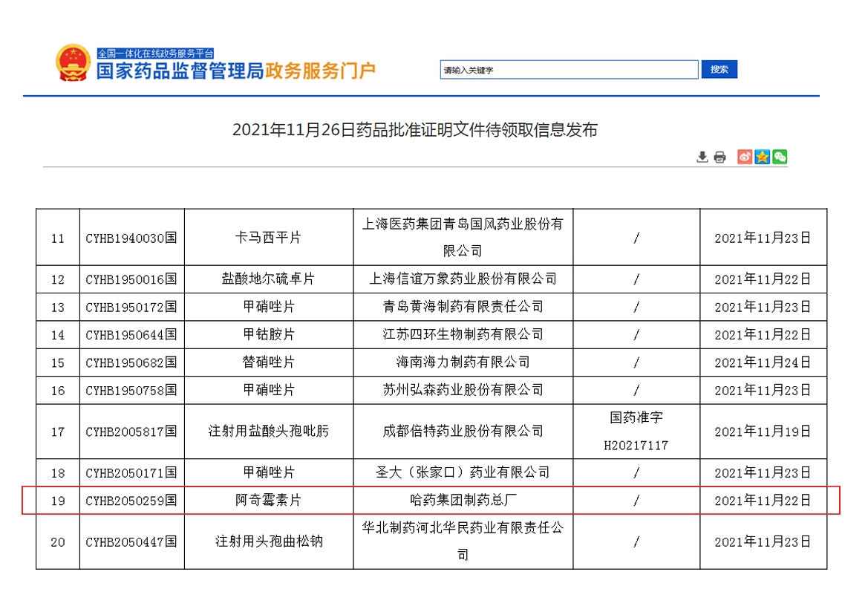Share to QZone via star icon

(763, 157)
